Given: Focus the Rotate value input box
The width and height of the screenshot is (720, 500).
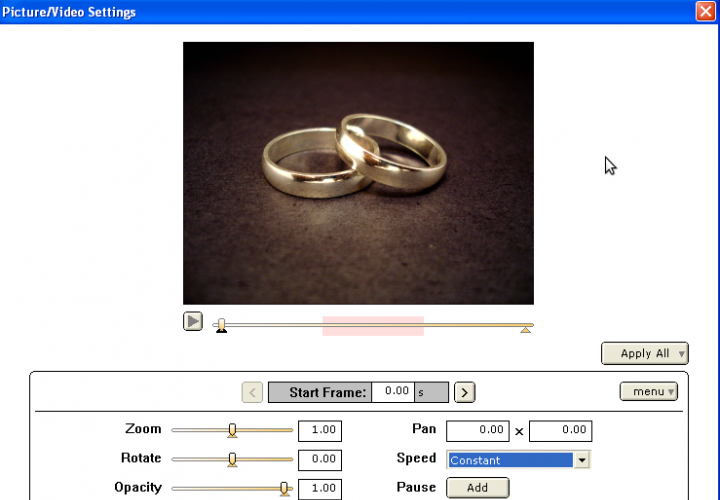Looking at the screenshot, I should (320, 460).
